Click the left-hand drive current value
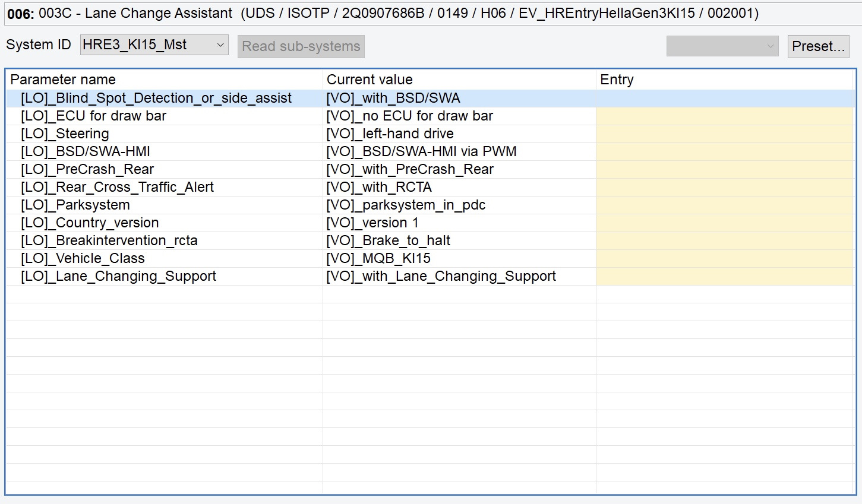Image resolution: width=862 pixels, height=504 pixels. [x=390, y=134]
